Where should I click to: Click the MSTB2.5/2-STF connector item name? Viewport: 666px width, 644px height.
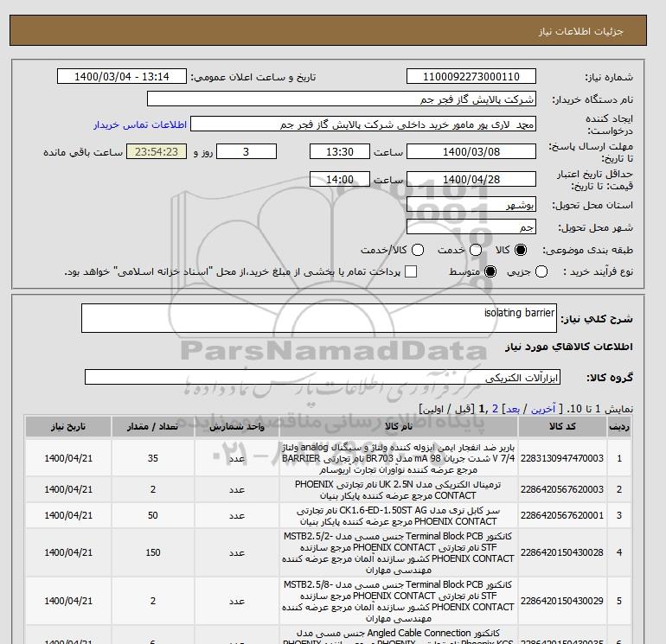pos(399,552)
